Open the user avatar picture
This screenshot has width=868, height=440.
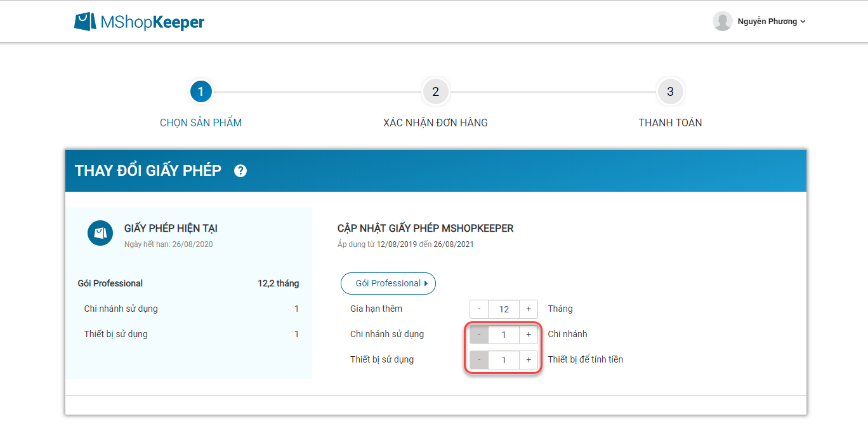pos(722,21)
